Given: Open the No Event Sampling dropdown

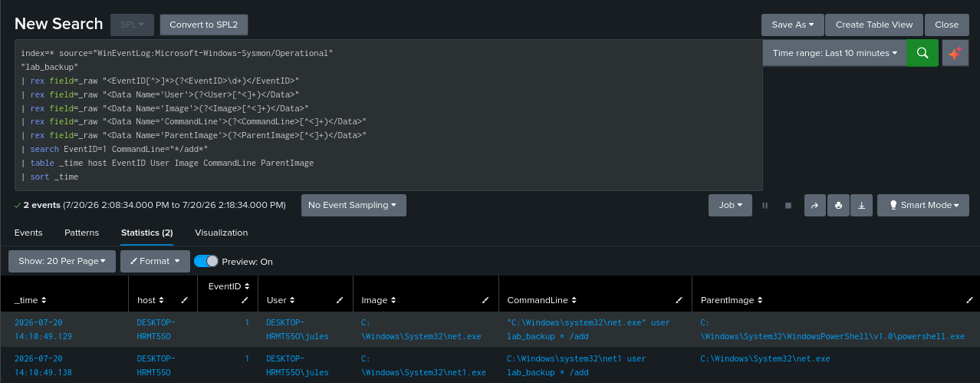Looking at the screenshot, I should [354, 206].
